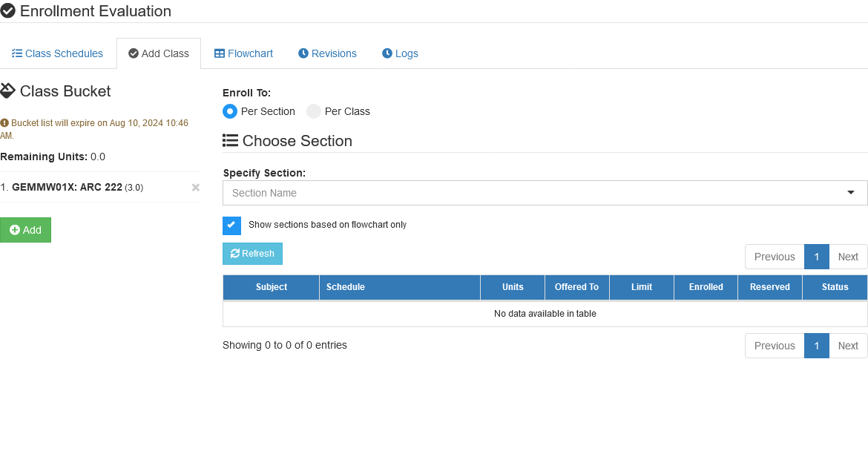
Task: Click the green Add button
Action: (25, 230)
